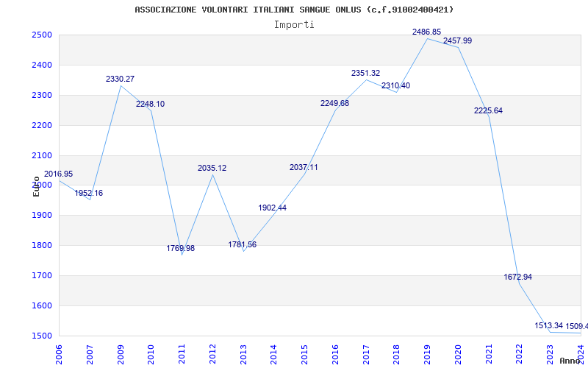
Task: Click x-axis year 2019
Action: (x=428, y=354)
